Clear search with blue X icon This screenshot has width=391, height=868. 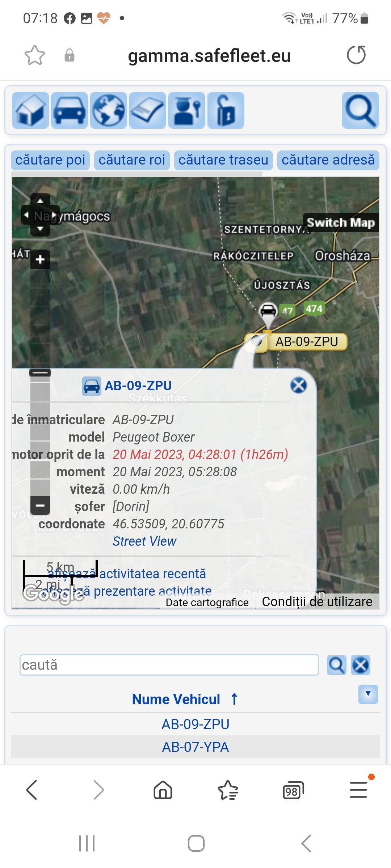click(x=361, y=665)
